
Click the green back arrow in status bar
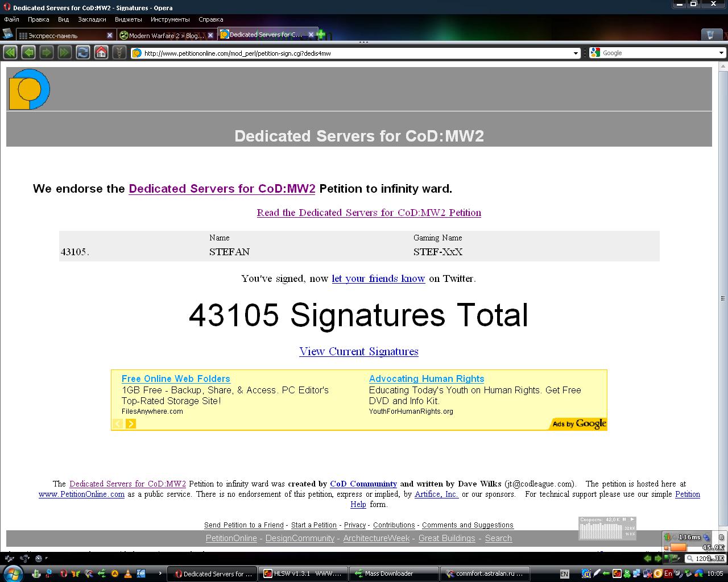click(647, 558)
